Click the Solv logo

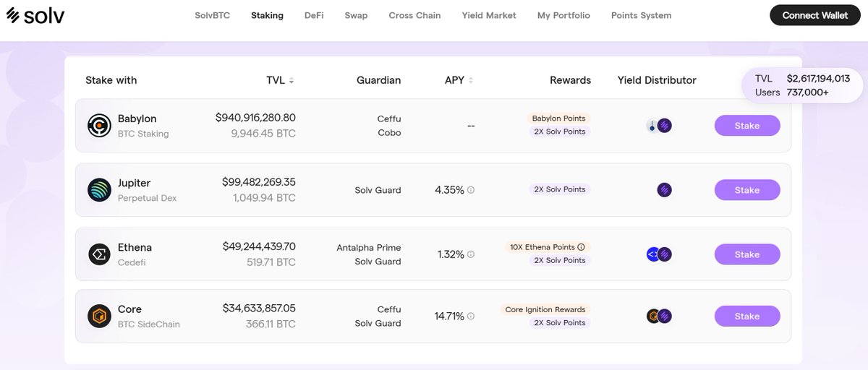[35, 15]
